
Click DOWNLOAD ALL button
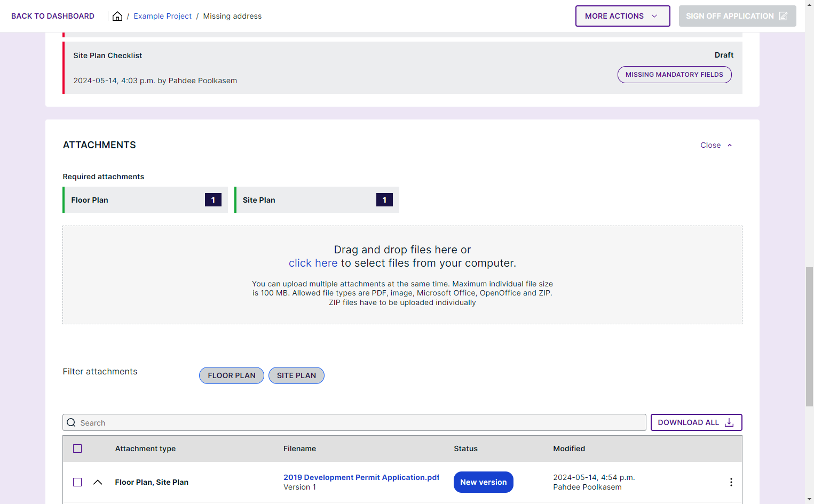pyautogui.click(x=696, y=422)
